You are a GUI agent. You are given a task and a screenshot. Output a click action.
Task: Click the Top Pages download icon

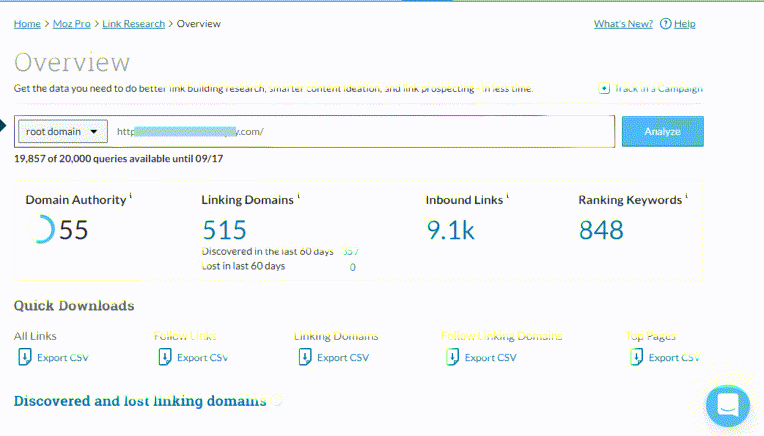click(x=636, y=357)
